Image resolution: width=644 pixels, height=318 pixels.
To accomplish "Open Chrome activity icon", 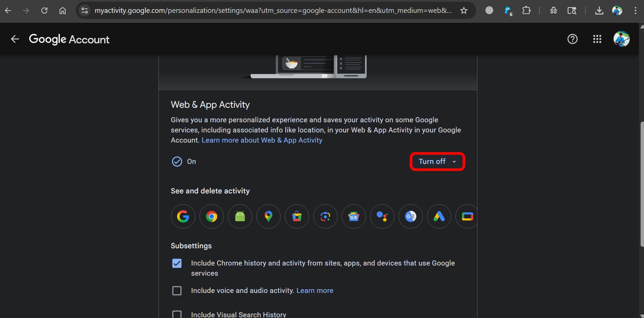I will (212, 216).
